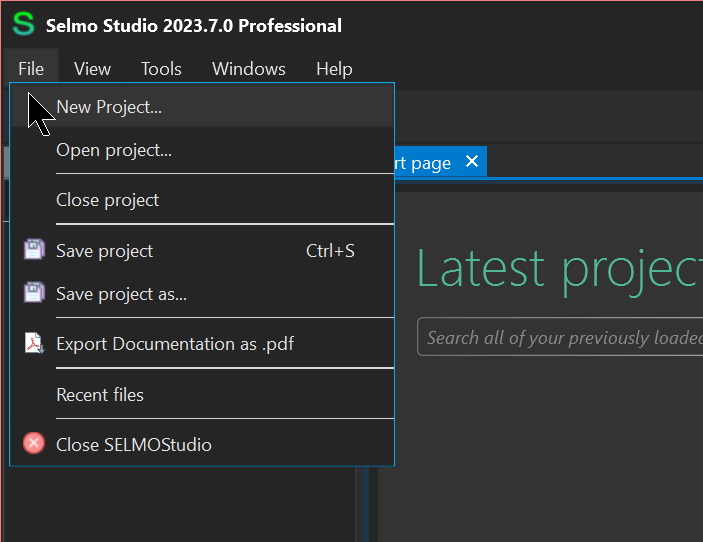This screenshot has height=542, width=703.
Task: Click the PDF icon next to Export Documentation
Action: [x=34, y=343]
